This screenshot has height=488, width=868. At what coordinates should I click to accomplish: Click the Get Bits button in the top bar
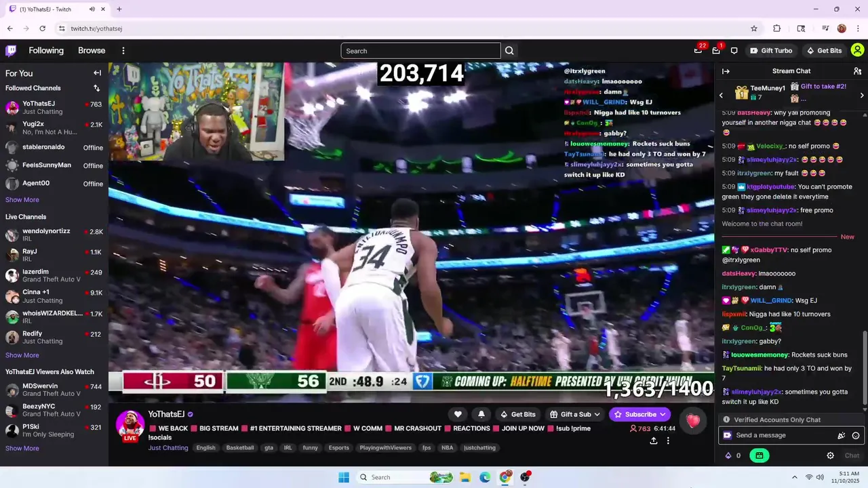823,51
